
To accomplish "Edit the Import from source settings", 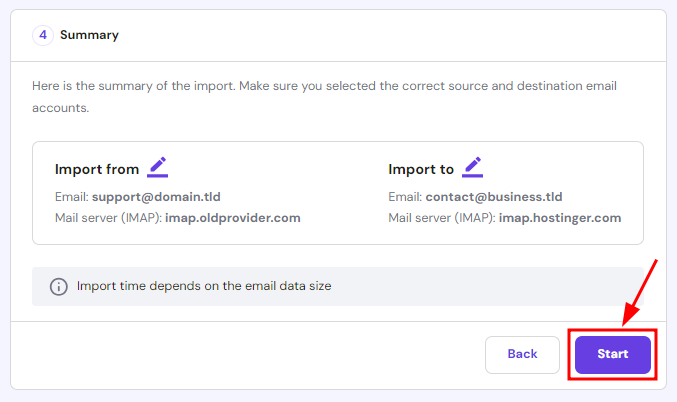I will (157, 167).
